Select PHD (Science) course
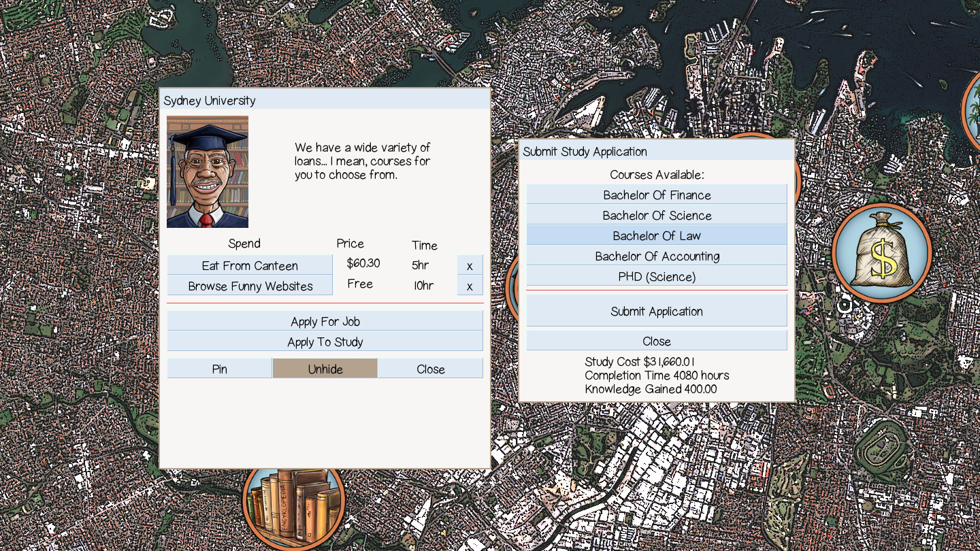Image resolution: width=980 pixels, height=551 pixels. (656, 276)
